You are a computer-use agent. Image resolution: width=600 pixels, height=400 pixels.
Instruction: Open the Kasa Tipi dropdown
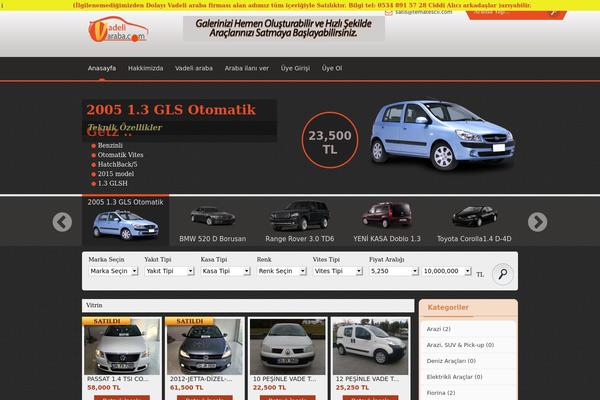tap(225, 271)
